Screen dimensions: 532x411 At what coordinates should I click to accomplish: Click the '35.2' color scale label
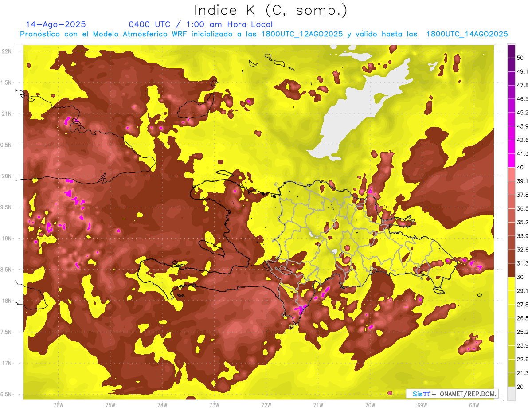pos(523,222)
